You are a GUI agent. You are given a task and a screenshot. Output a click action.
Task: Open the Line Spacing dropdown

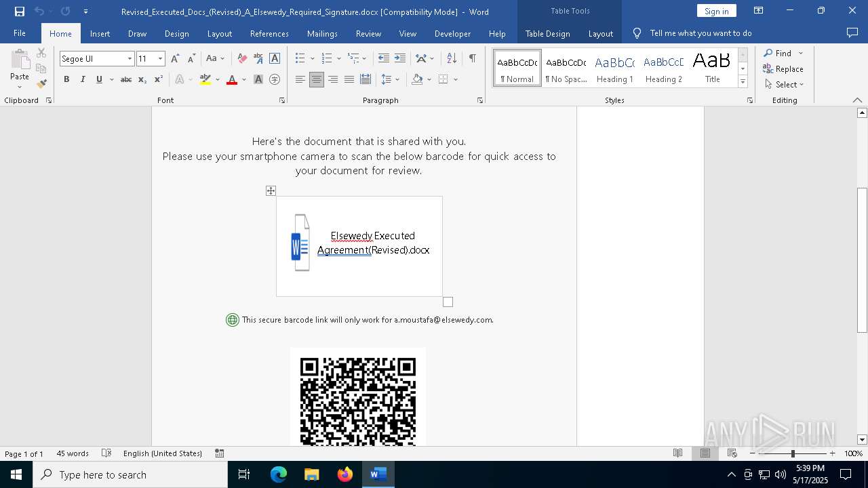391,80
